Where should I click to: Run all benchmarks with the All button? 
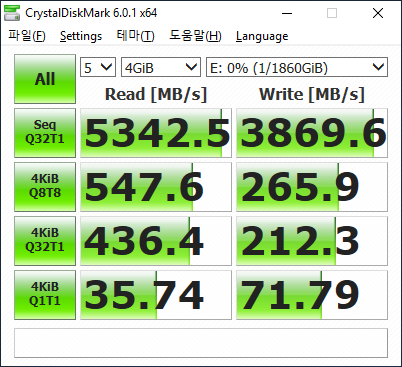45,79
